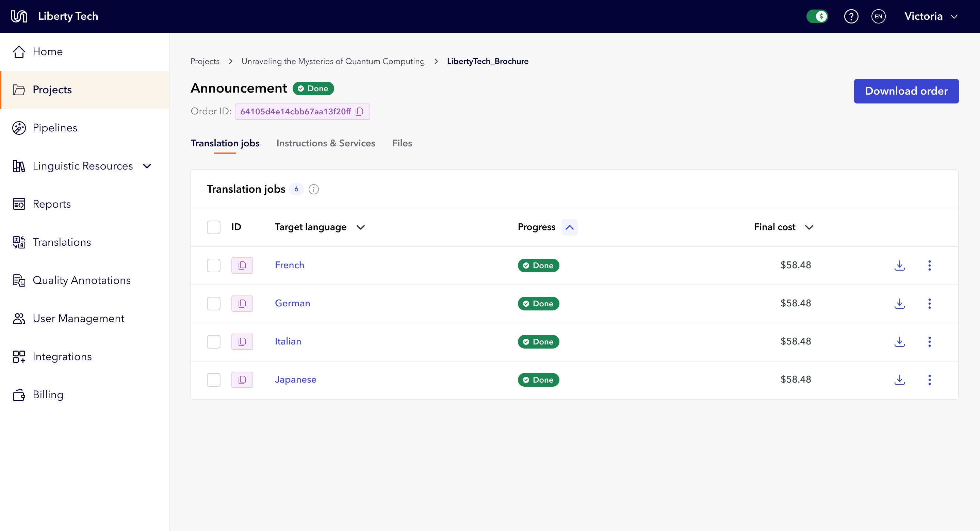This screenshot has height=531, width=980.
Task: Click the Translations sidebar icon
Action: [x=19, y=242]
